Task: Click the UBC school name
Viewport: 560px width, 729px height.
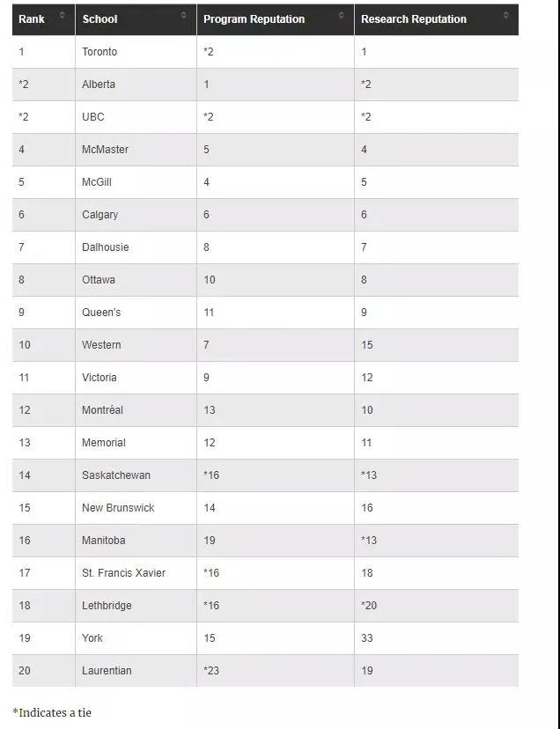Action: point(93,117)
